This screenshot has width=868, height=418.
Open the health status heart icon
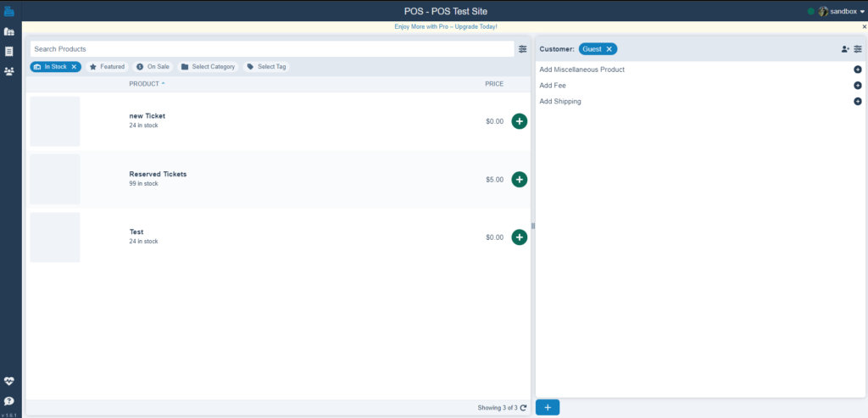pos(9,382)
